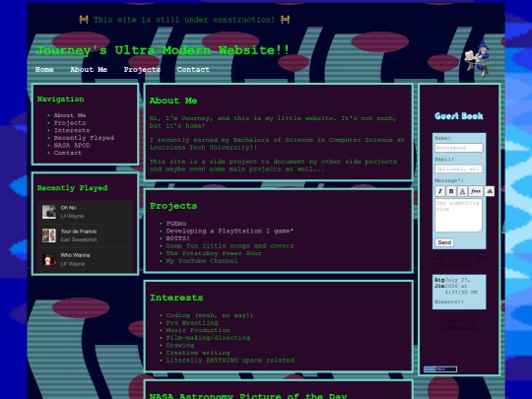Jump to About Me from sidebar Navigation

click(x=70, y=115)
